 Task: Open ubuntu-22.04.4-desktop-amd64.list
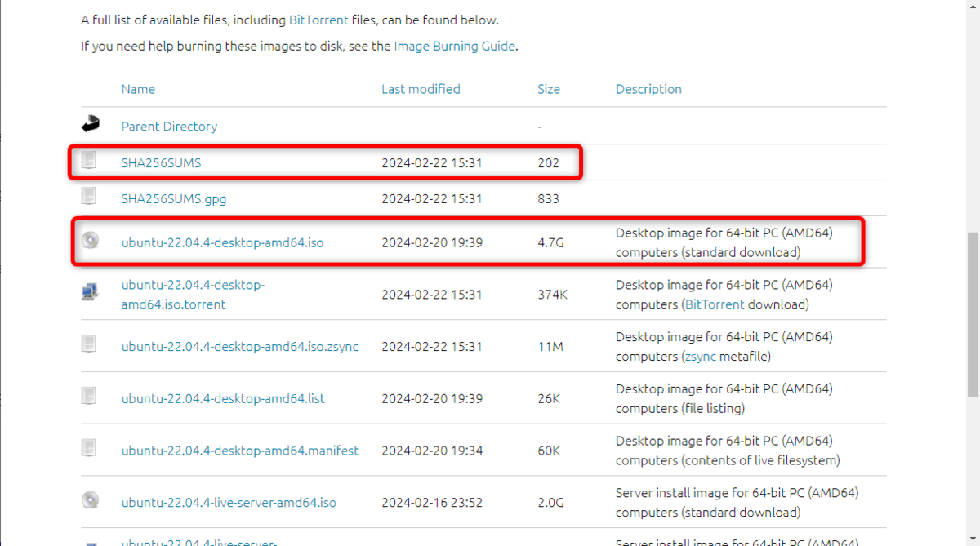click(x=223, y=399)
